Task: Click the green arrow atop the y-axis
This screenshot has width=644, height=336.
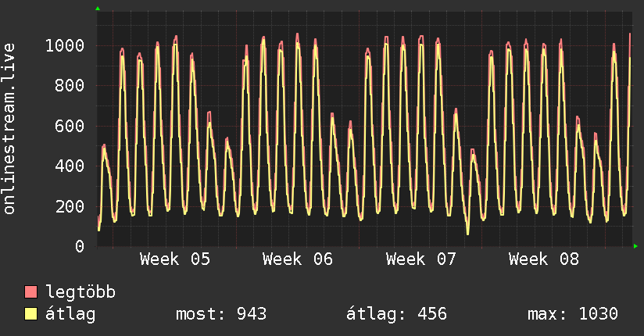Action: pyautogui.click(x=98, y=9)
